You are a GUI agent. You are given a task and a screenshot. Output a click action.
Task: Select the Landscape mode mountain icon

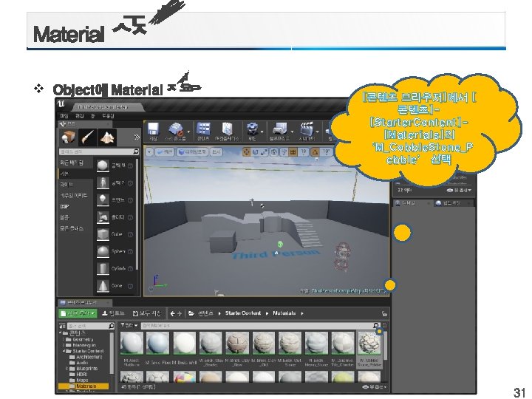click(x=107, y=137)
